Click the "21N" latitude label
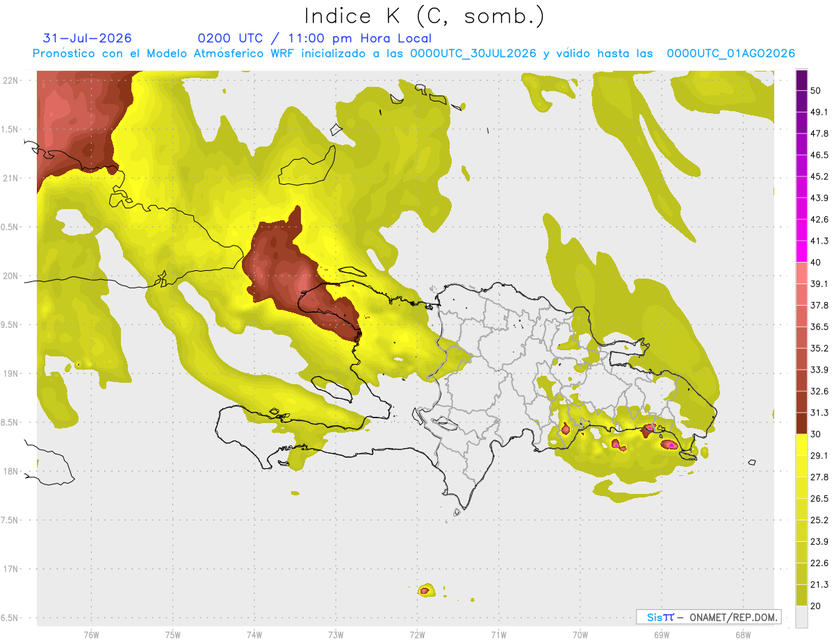 [x=11, y=178]
